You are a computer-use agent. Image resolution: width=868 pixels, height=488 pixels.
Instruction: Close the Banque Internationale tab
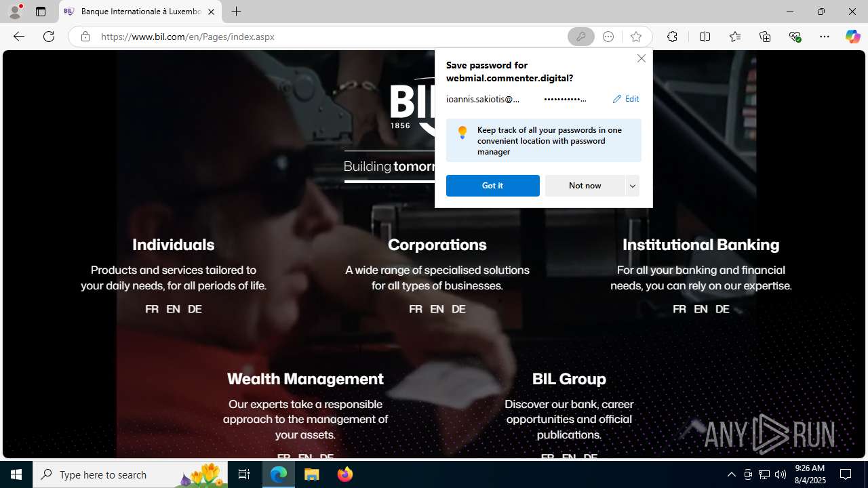tap(211, 12)
